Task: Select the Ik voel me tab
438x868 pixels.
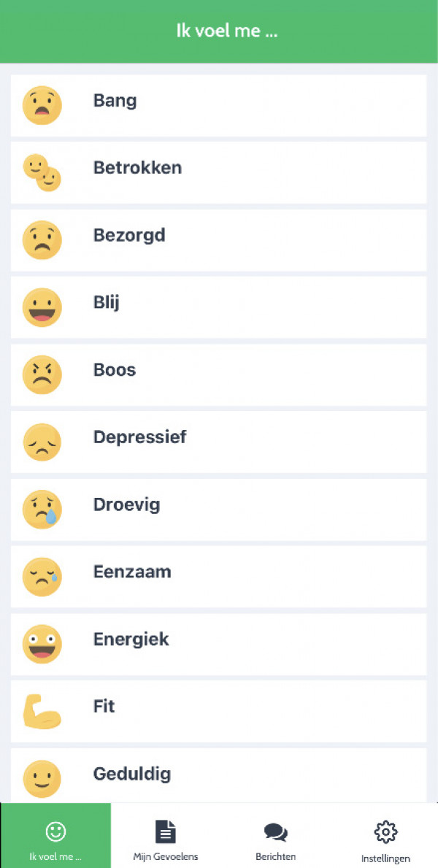Action: pos(55,840)
